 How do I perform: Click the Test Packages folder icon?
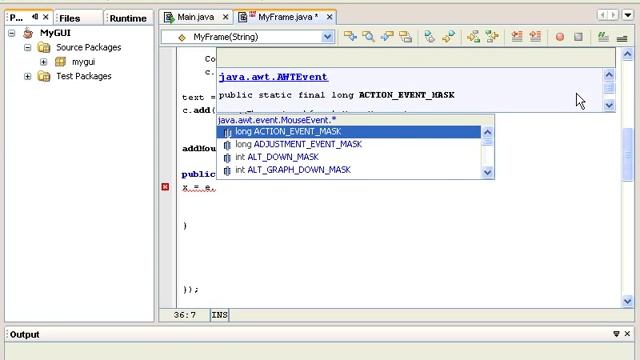(x=44, y=76)
